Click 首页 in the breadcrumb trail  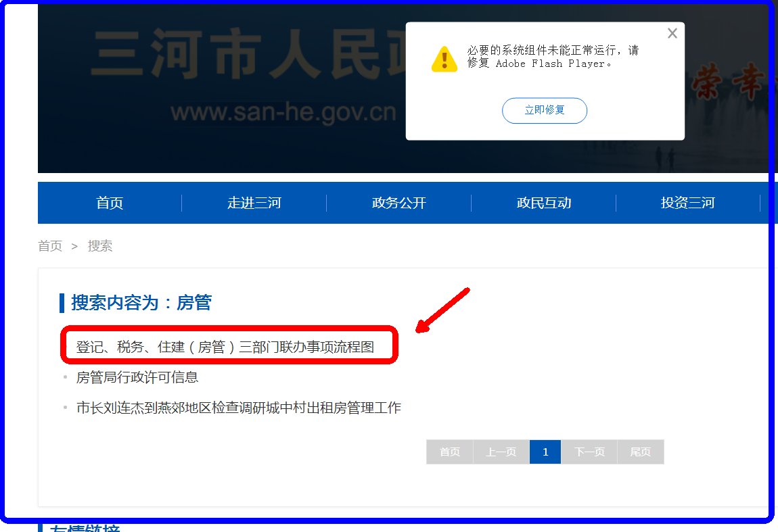(x=50, y=245)
